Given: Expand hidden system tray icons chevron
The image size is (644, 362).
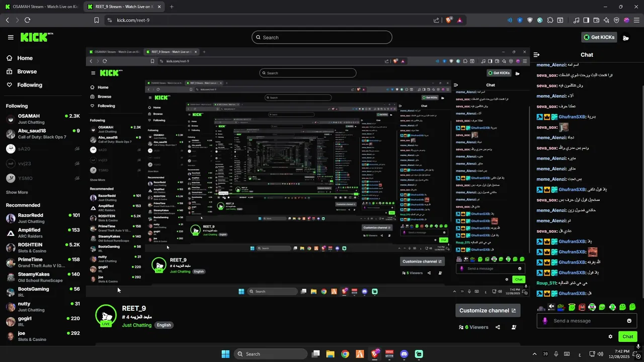Looking at the screenshot, I should (534, 354).
